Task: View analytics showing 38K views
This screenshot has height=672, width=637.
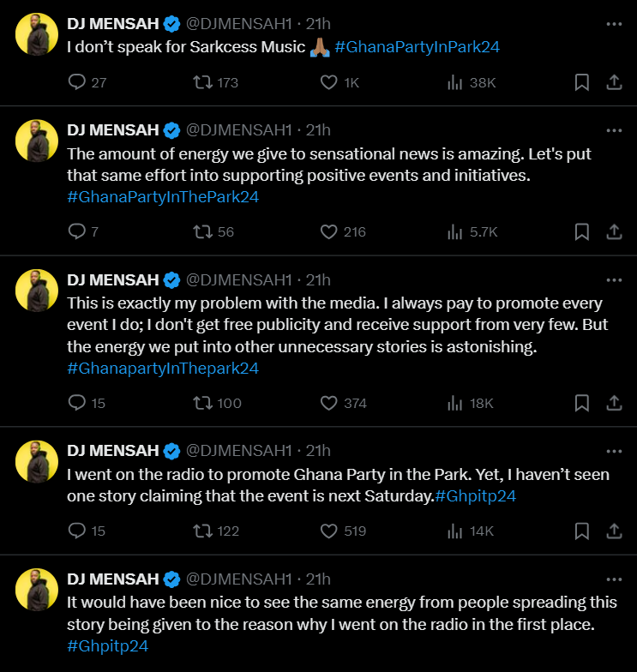Action: [x=455, y=82]
